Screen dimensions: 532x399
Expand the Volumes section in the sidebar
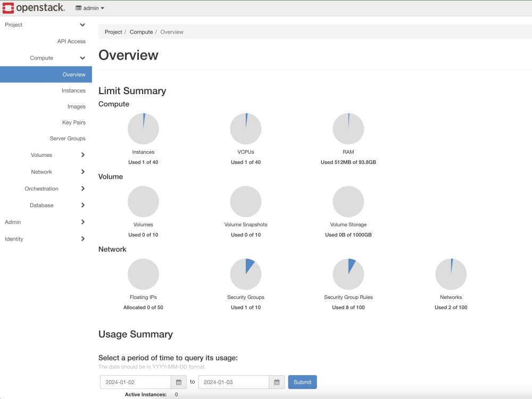click(x=41, y=155)
